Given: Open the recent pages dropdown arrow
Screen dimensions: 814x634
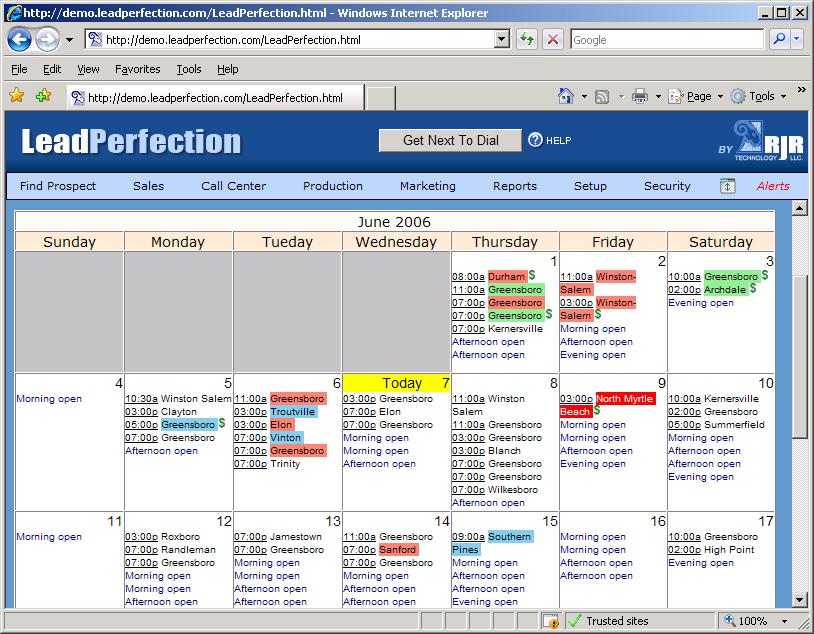Looking at the screenshot, I should click(x=69, y=39).
